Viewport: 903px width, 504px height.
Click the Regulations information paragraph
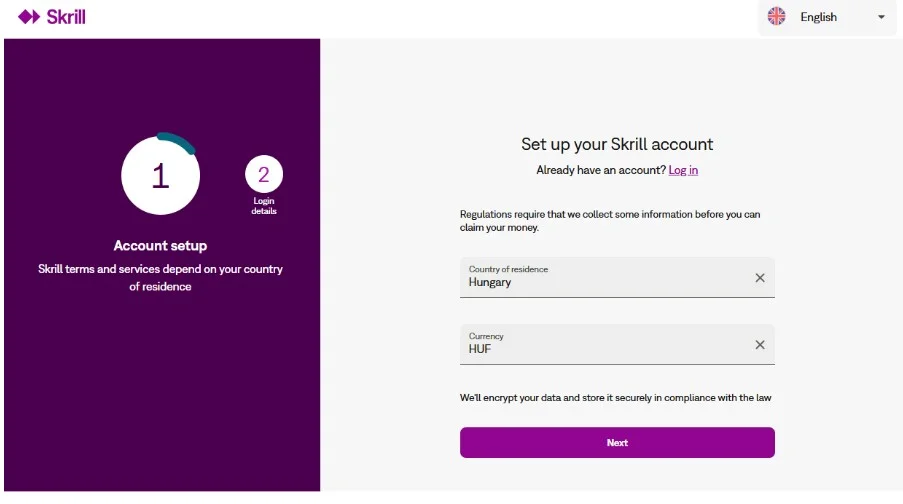tap(610, 221)
